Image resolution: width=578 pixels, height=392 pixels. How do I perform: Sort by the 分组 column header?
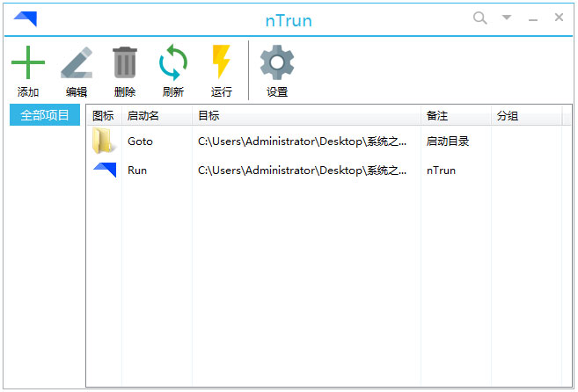(526, 116)
